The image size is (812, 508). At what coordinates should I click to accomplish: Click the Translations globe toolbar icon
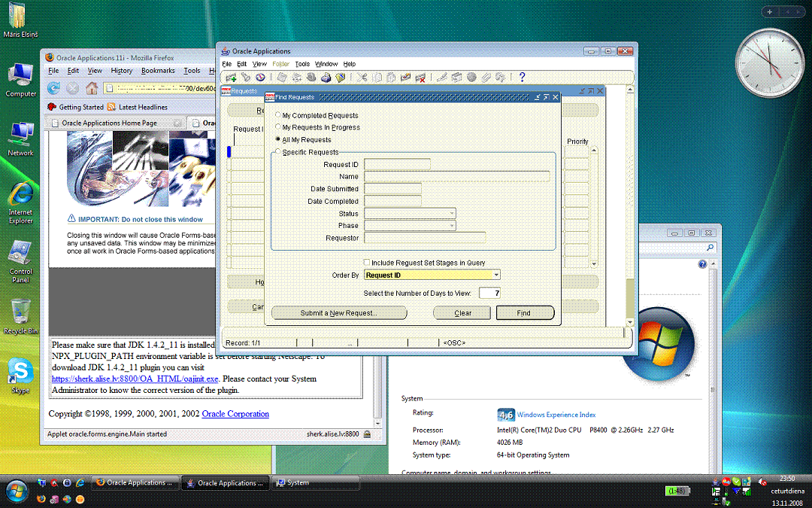pos(471,78)
